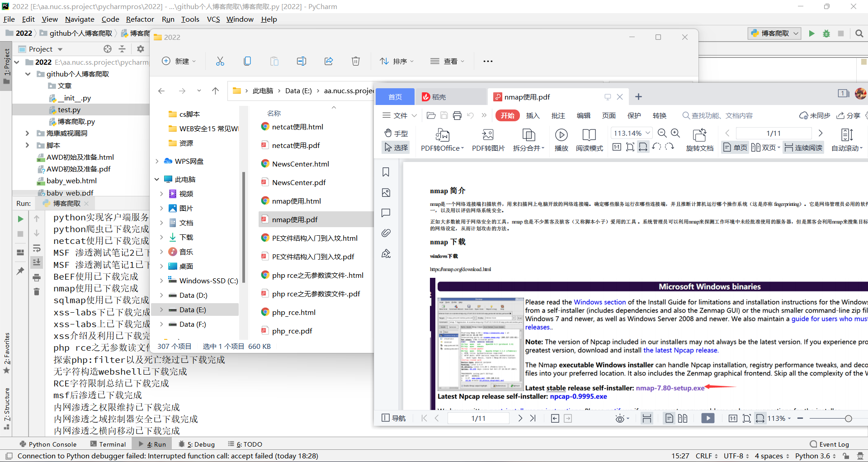Click 导航 navigation button in PDF bottom bar
Image resolution: width=868 pixels, height=462 pixels.
click(393, 418)
